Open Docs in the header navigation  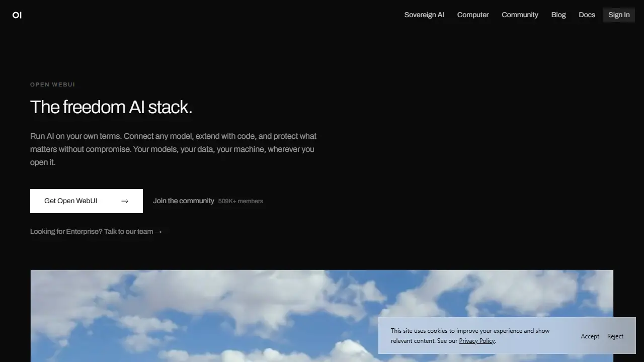[x=587, y=15]
